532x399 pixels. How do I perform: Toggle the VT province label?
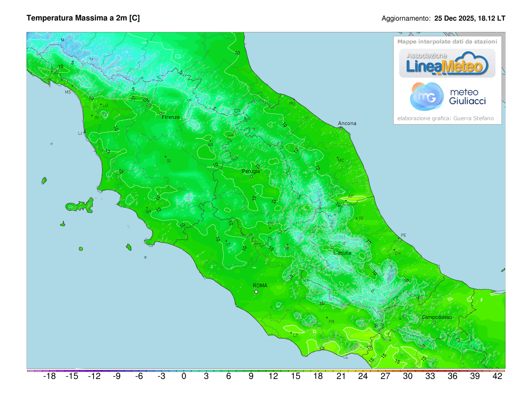[229, 243]
